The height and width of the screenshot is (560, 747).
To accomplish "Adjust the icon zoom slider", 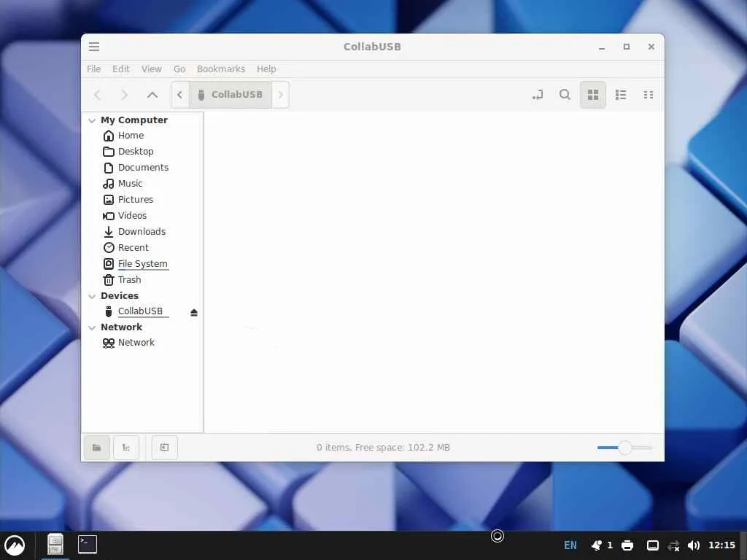I will 624,448.
